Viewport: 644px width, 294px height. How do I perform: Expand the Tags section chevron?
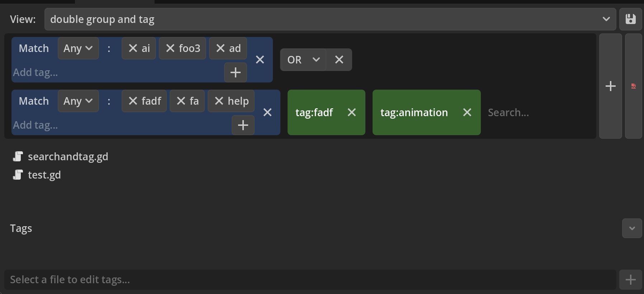click(x=632, y=228)
